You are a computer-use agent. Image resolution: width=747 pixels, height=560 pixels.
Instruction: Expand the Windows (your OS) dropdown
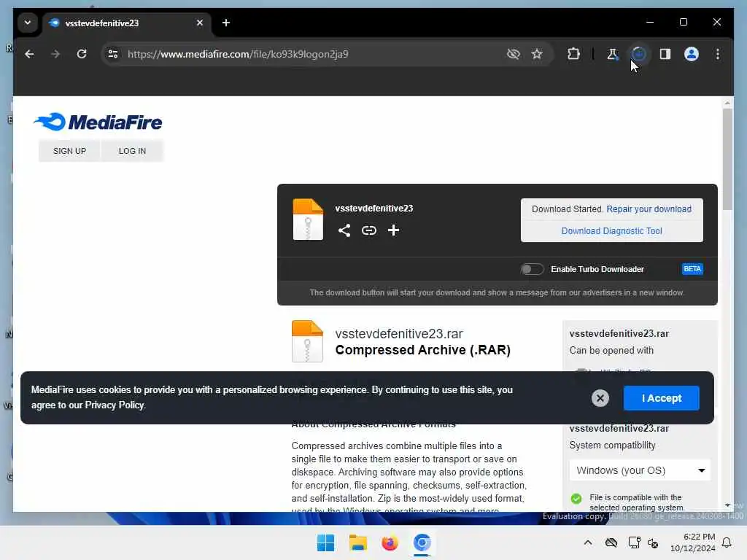(640, 470)
